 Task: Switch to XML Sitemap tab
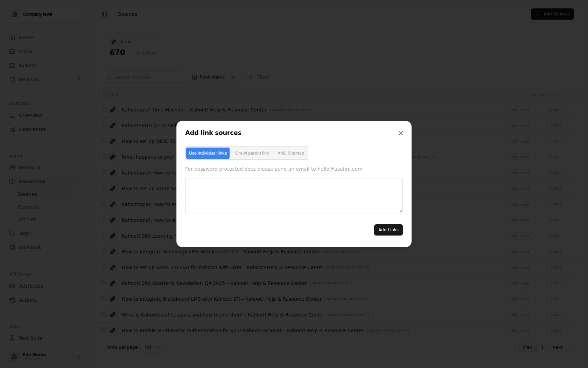pos(291,153)
